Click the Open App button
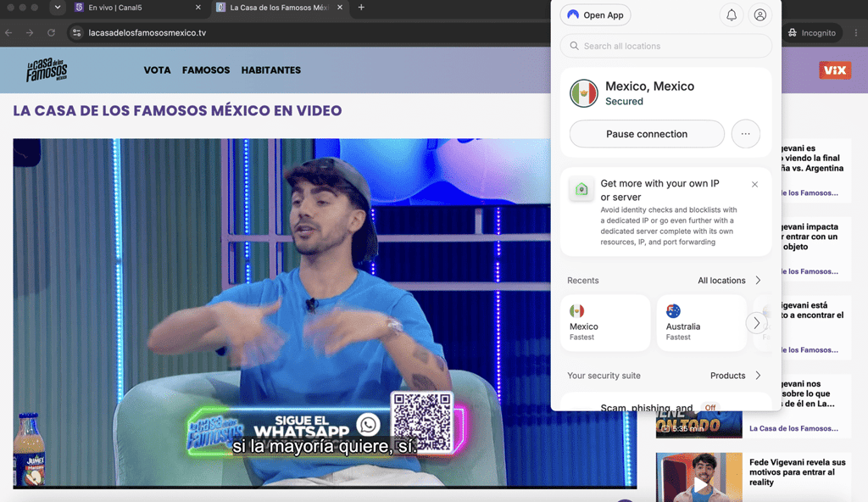The image size is (868, 502). 596,15
